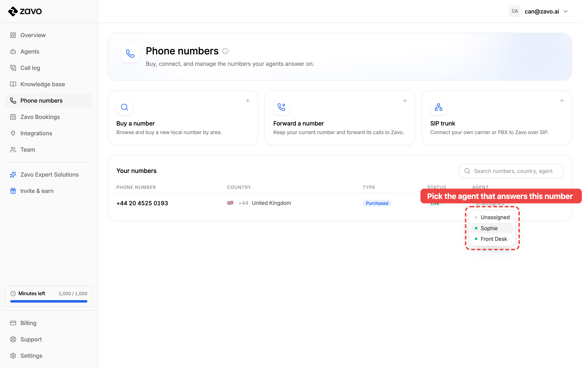Click the SIP trunk network icon

(x=438, y=107)
